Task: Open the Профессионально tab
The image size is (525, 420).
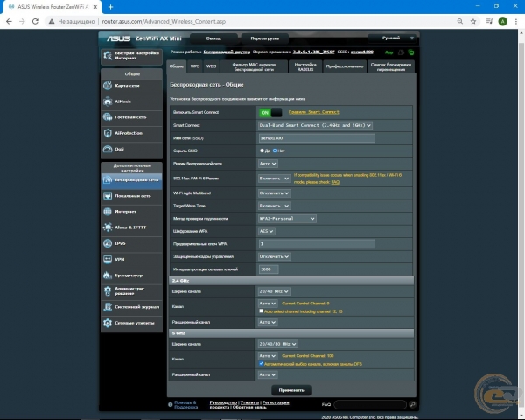Action: point(345,66)
